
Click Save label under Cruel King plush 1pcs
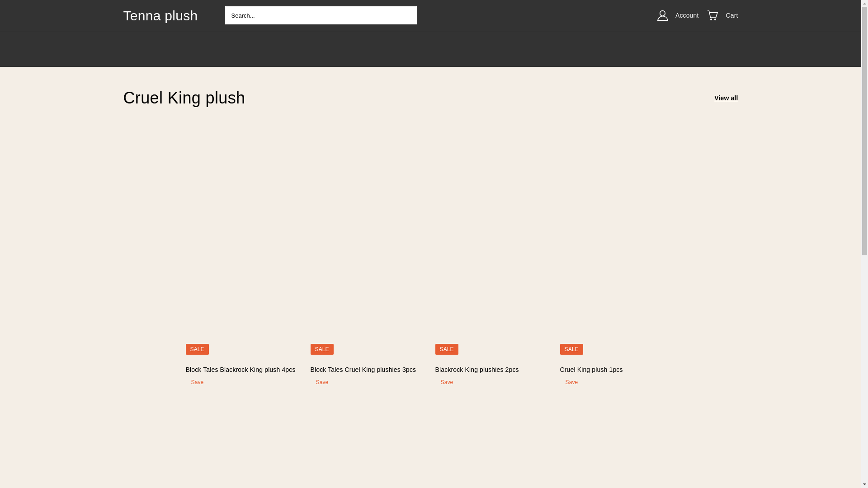[x=571, y=382]
